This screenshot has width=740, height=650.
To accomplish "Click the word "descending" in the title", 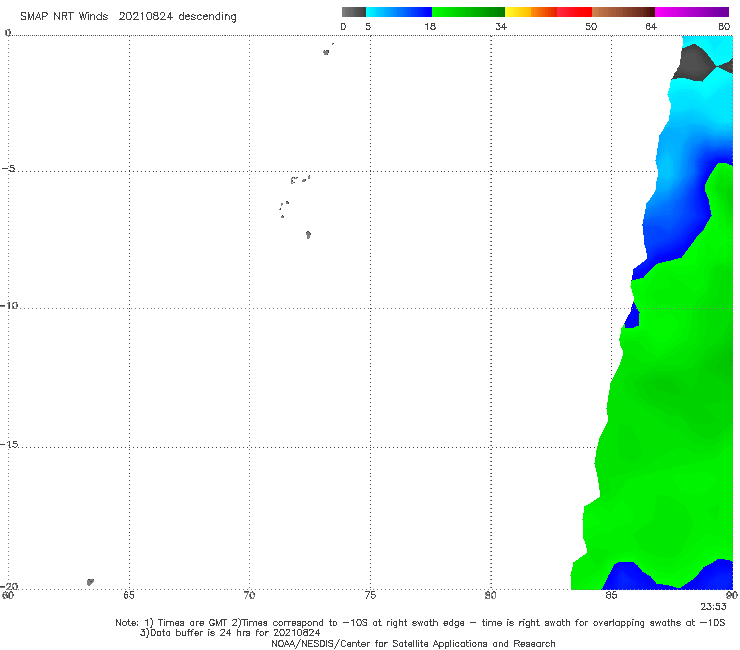I will click(x=208, y=17).
